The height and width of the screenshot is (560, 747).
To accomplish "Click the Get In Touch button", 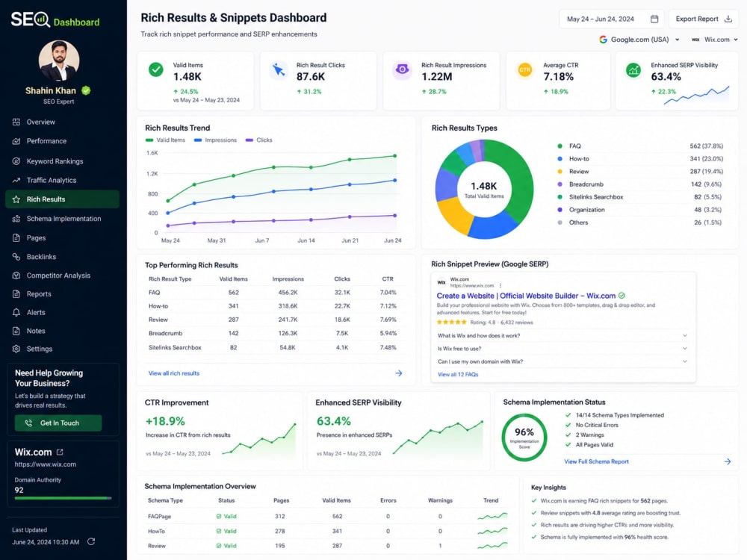I will (x=58, y=423).
